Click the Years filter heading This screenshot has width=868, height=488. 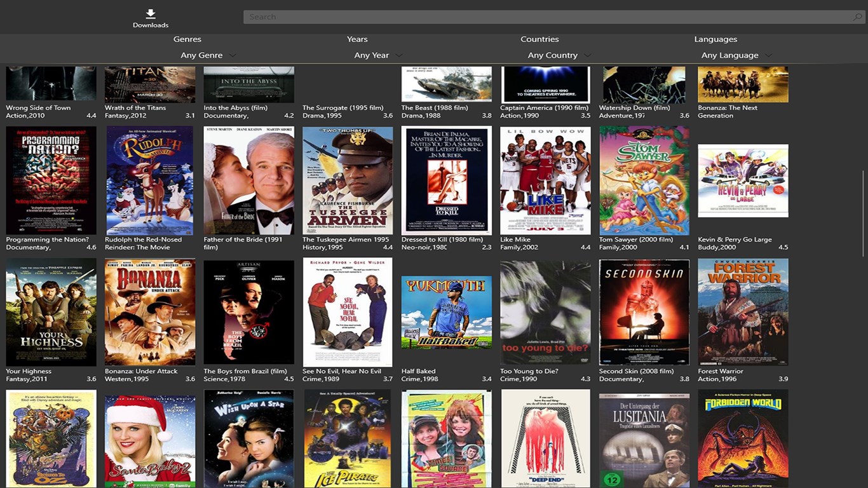pyautogui.click(x=357, y=39)
